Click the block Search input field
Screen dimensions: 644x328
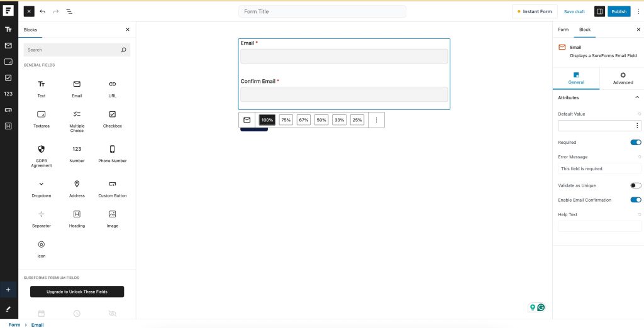[x=72, y=50]
